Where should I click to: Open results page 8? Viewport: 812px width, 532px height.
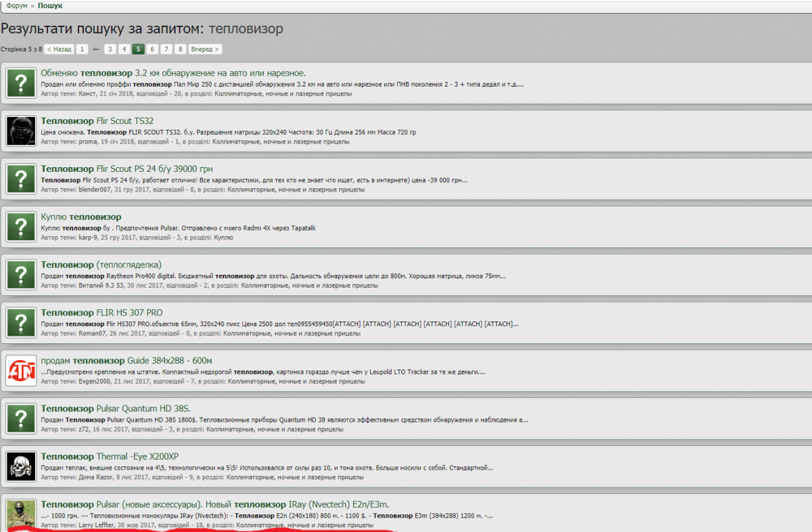181,49
